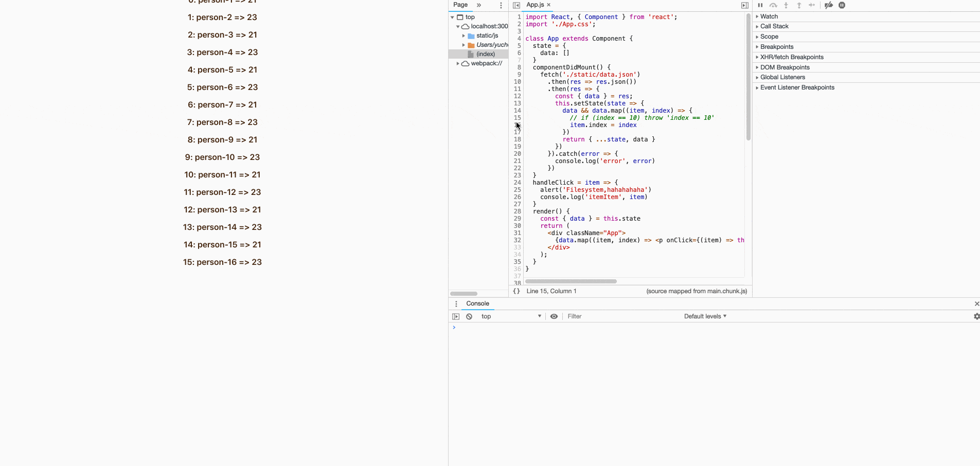Viewport: 980px width, 466px height.
Task: Clear the console output
Action: click(x=469, y=316)
